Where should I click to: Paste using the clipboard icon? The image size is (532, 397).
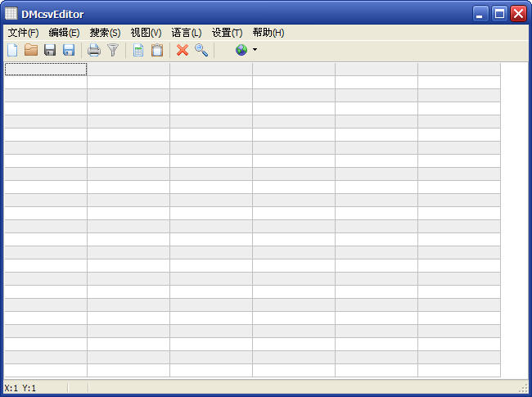point(157,50)
